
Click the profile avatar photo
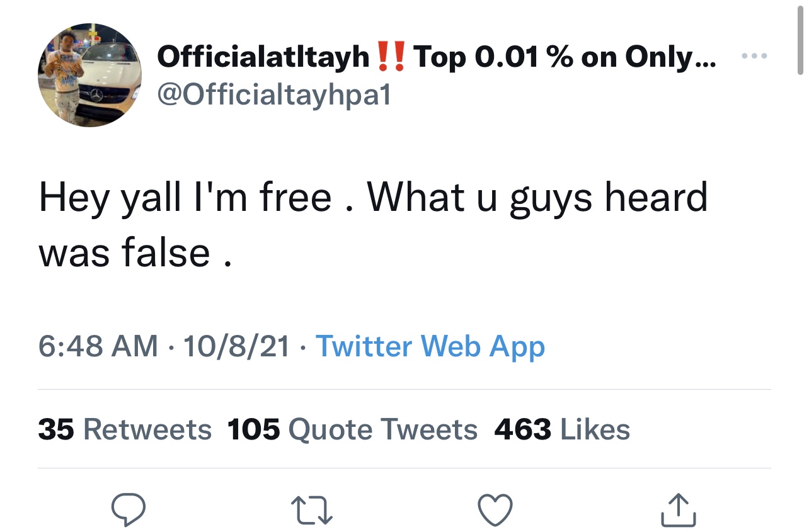[x=90, y=76]
